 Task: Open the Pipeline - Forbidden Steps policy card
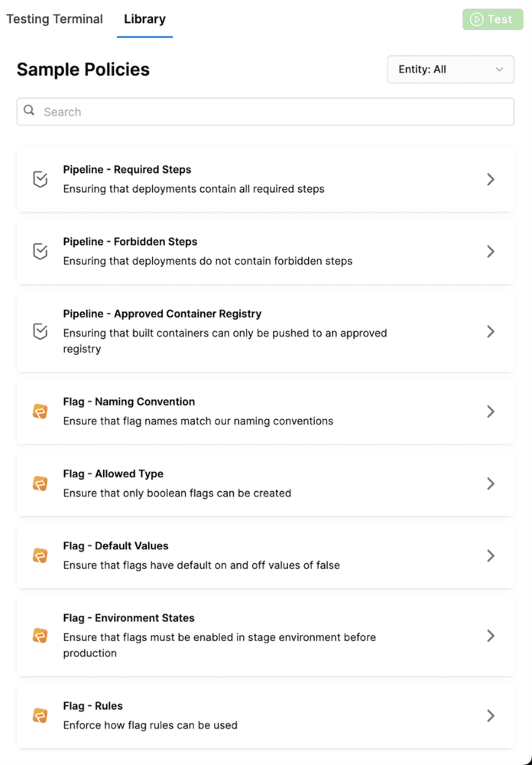click(264, 251)
